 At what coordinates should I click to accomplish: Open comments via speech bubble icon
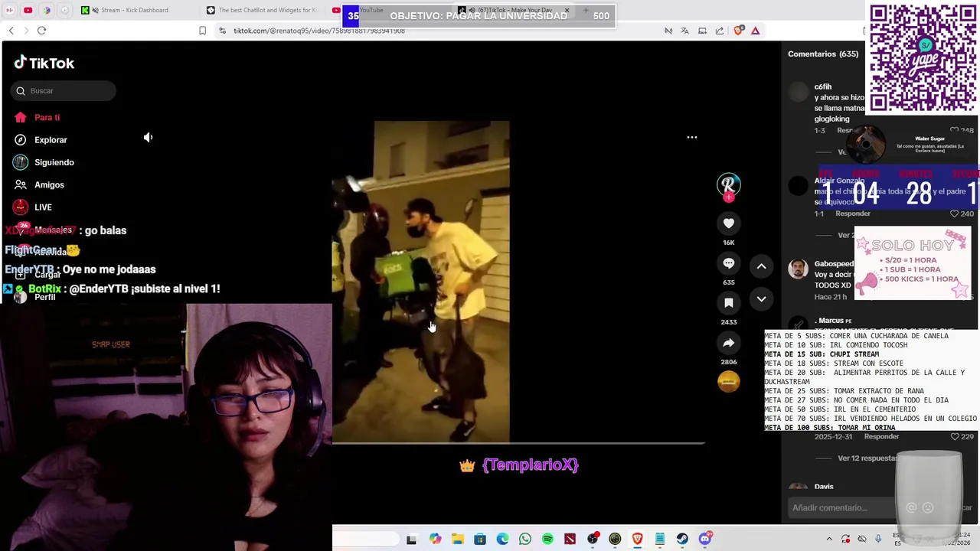click(x=729, y=263)
